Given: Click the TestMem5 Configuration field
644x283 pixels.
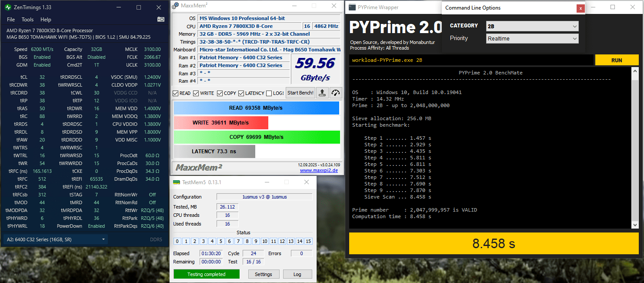Looking at the screenshot, I should 264,197.
